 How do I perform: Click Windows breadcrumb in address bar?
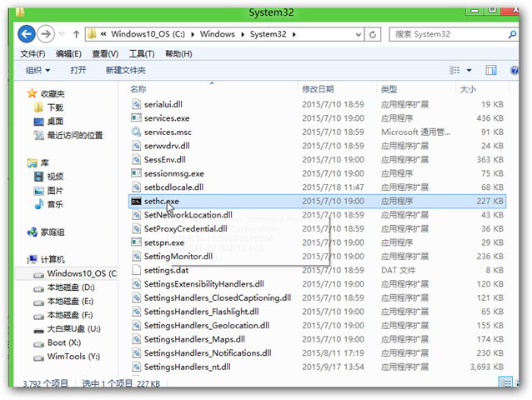click(217, 34)
